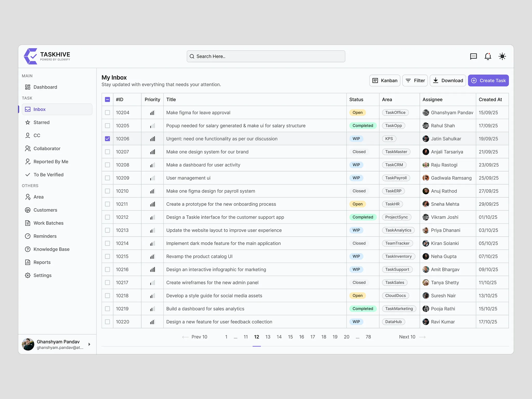Viewport: 532px width, 399px height.
Task: Open Reminders from the sidebar
Action: pyautogui.click(x=45, y=236)
